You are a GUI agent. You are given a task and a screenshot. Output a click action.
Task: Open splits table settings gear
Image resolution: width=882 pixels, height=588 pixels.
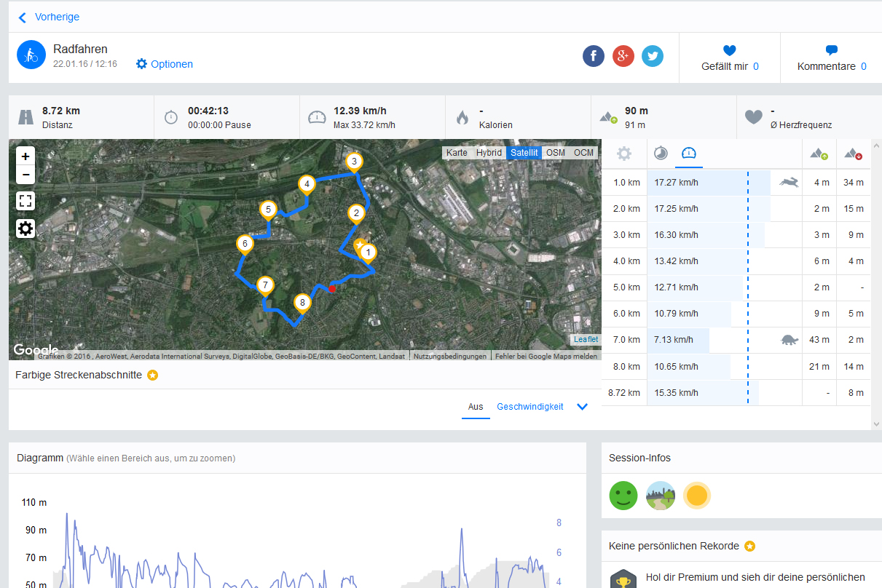[x=624, y=154]
